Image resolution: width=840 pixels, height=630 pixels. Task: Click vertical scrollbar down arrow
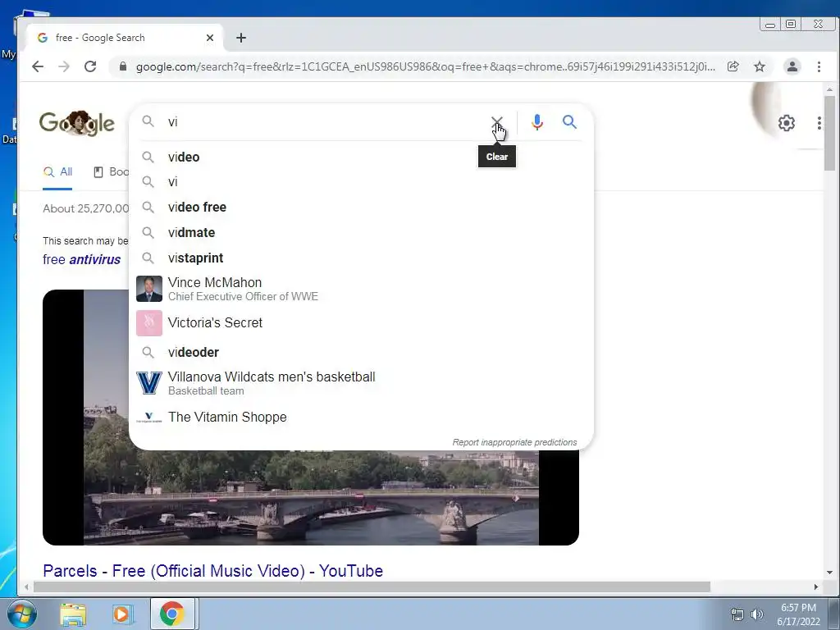pyautogui.click(x=829, y=573)
